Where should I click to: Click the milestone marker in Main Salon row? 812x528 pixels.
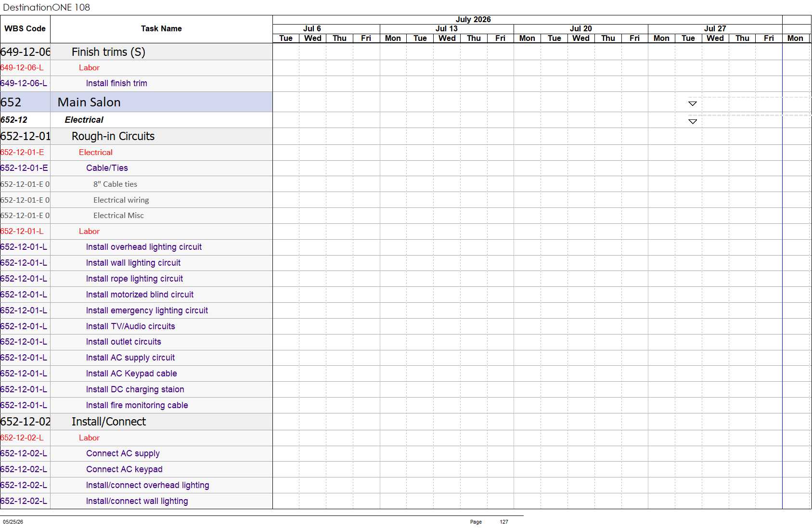693,103
